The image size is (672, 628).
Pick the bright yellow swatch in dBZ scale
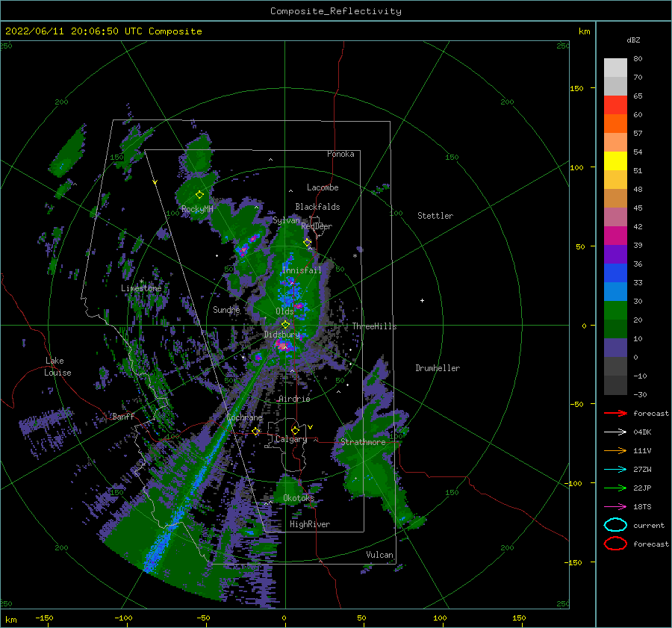coord(615,161)
